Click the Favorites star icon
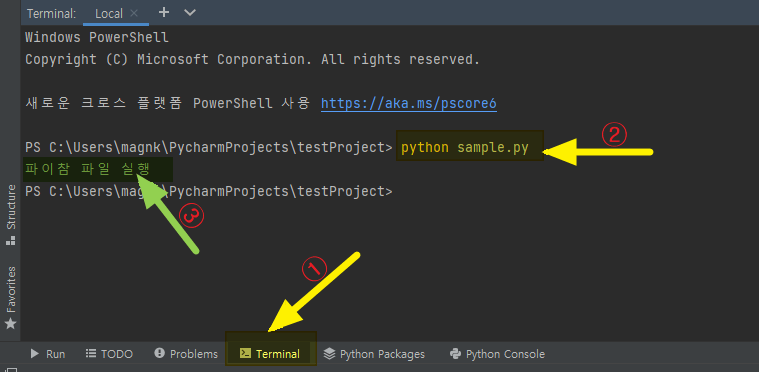The image size is (759, 372). tap(10, 323)
